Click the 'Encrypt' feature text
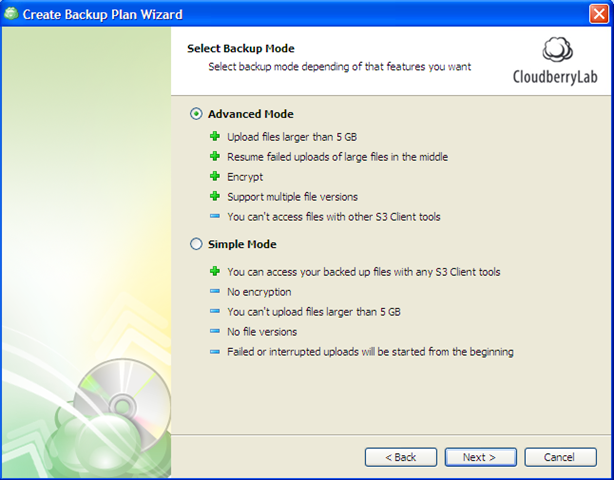The image size is (614, 480). point(245,177)
